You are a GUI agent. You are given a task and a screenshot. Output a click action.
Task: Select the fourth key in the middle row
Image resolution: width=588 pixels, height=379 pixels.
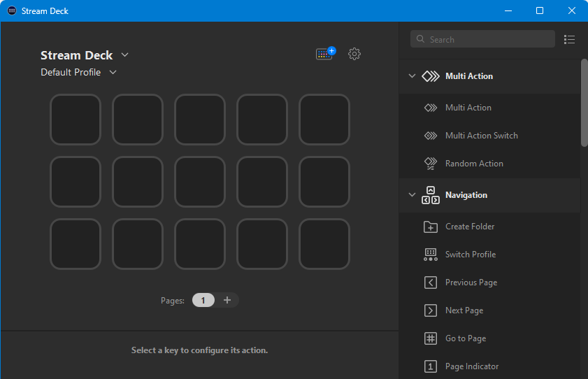(262, 182)
